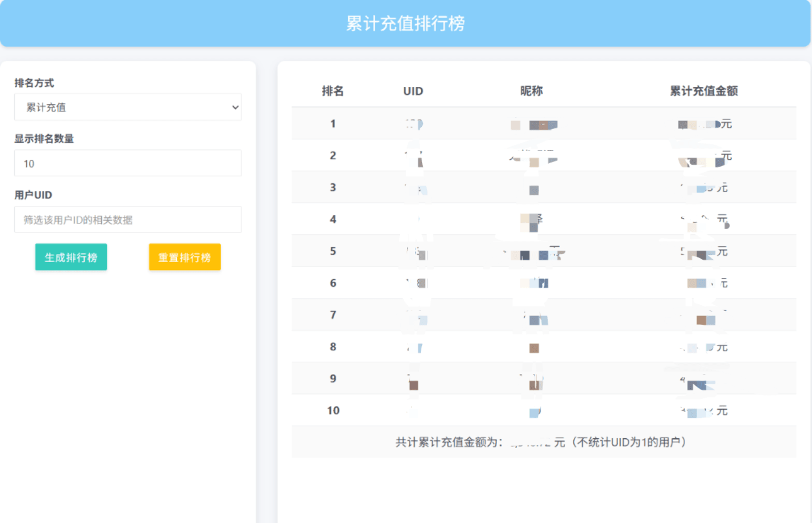The image size is (812, 523).
Task: Click the 排名 column header
Action: (x=333, y=91)
